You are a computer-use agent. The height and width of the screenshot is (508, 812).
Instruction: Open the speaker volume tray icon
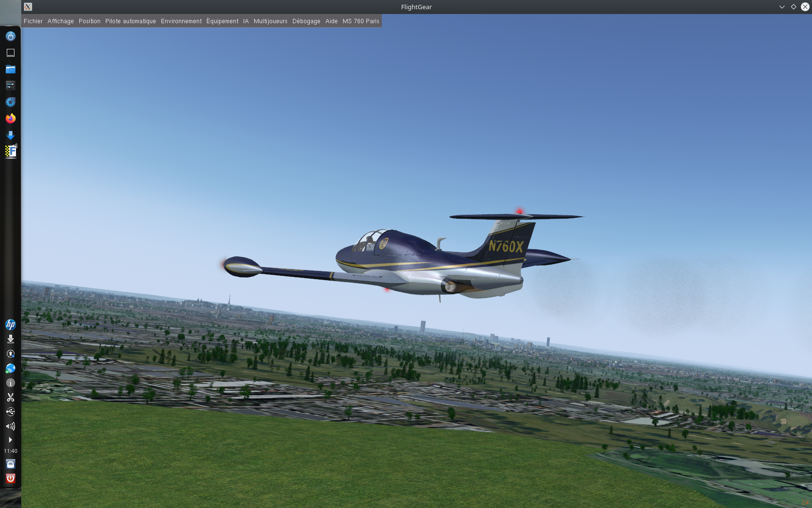tap(11, 426)
